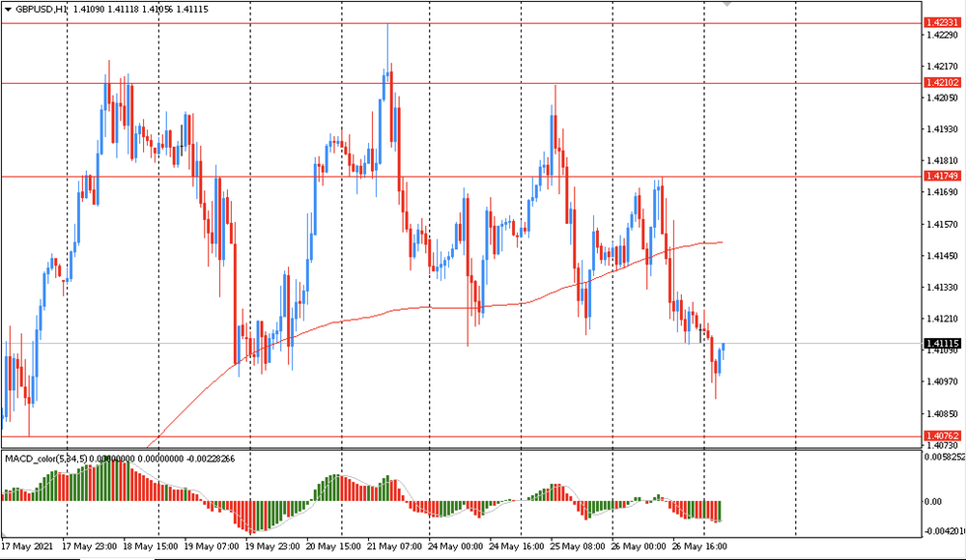This screenshot has height=560, width=966.
Task: Click the MACD scale 0.00 value
Action: point(933,501)
